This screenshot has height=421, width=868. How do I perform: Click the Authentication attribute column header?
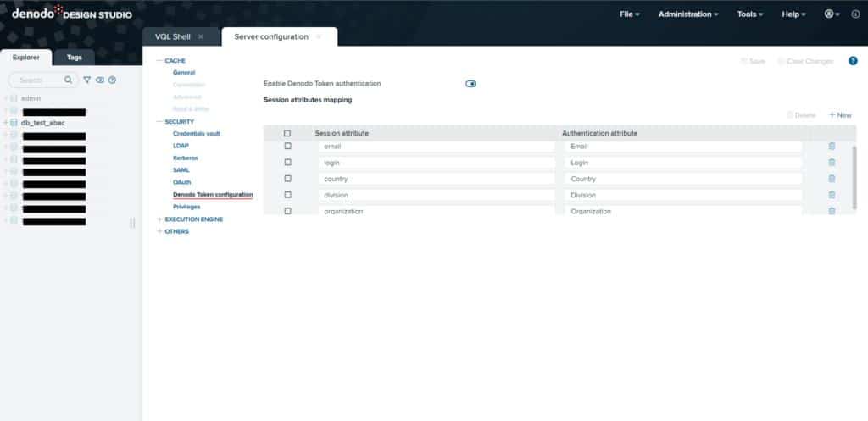click(599, 133)
